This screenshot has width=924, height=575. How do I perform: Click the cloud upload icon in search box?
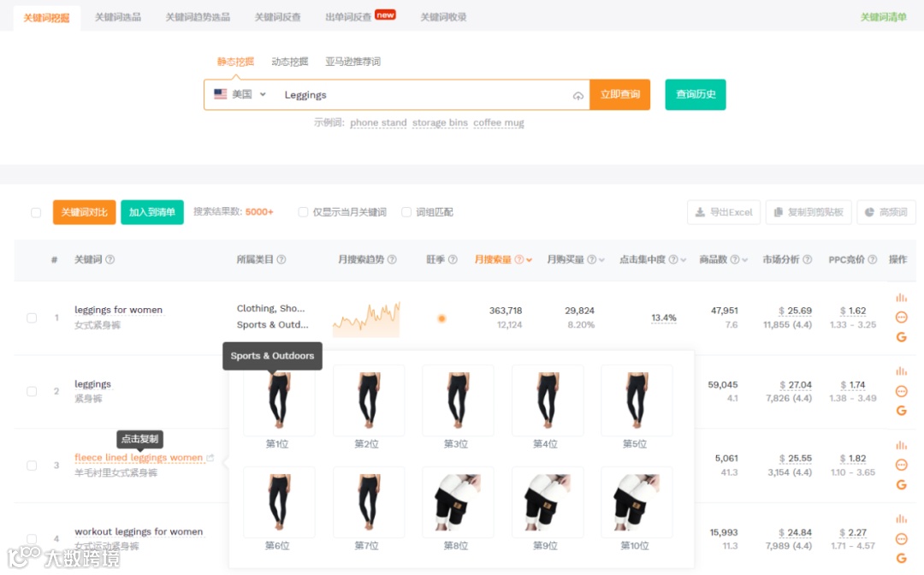(x=578, y=96)
